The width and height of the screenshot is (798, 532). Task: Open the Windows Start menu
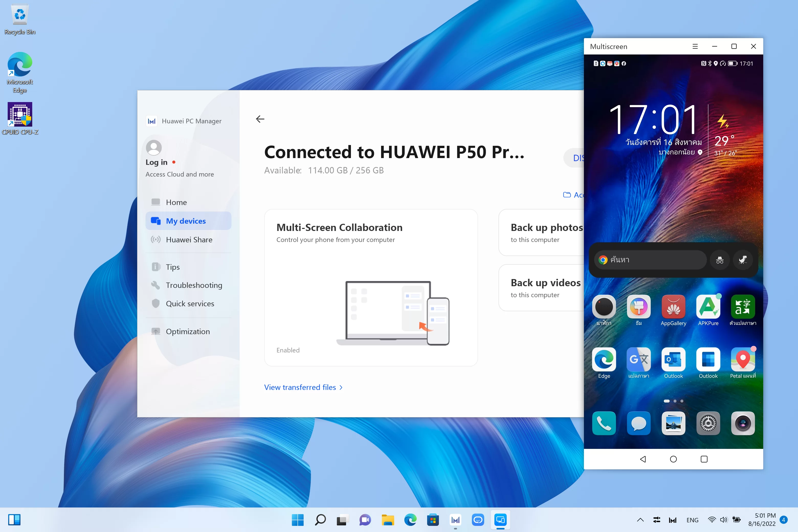(297, 520)
